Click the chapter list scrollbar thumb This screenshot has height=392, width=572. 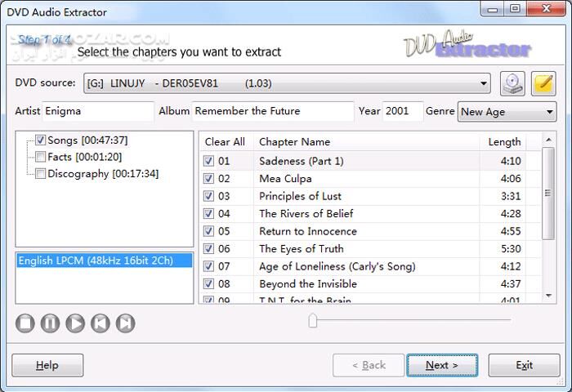[x=548, y=194]
